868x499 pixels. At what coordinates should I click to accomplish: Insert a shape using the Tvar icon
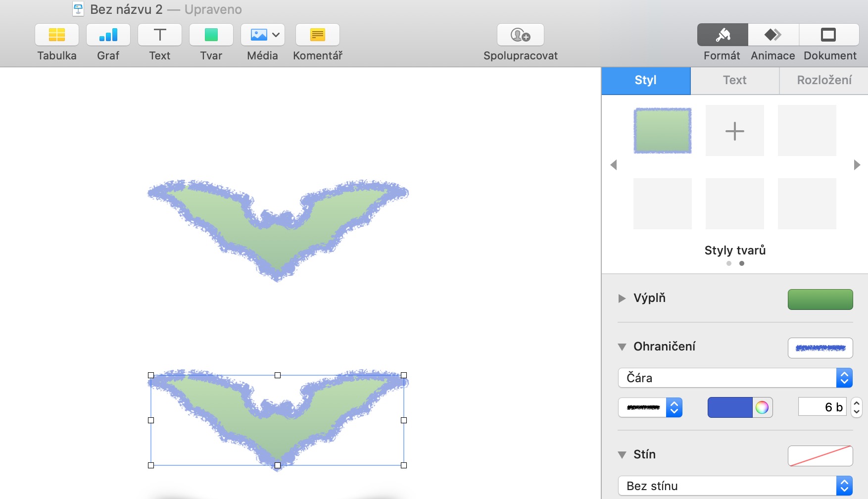click(211, 35)
